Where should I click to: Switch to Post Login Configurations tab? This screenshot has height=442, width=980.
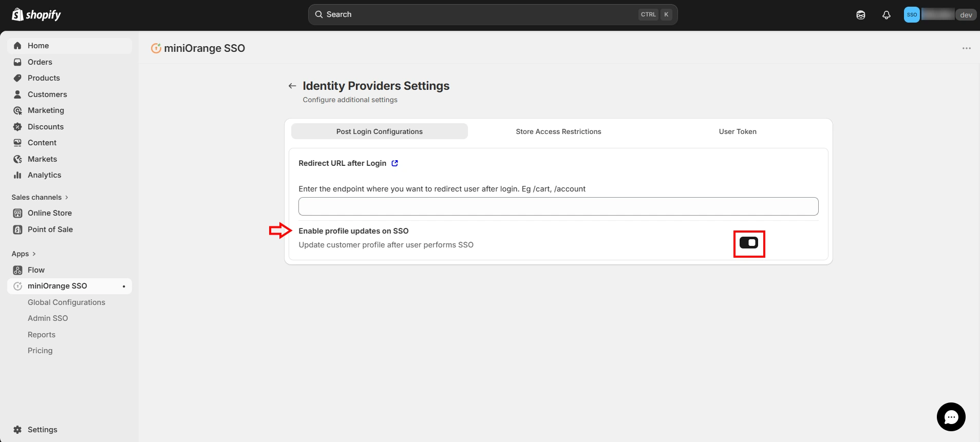coord(380,131)
